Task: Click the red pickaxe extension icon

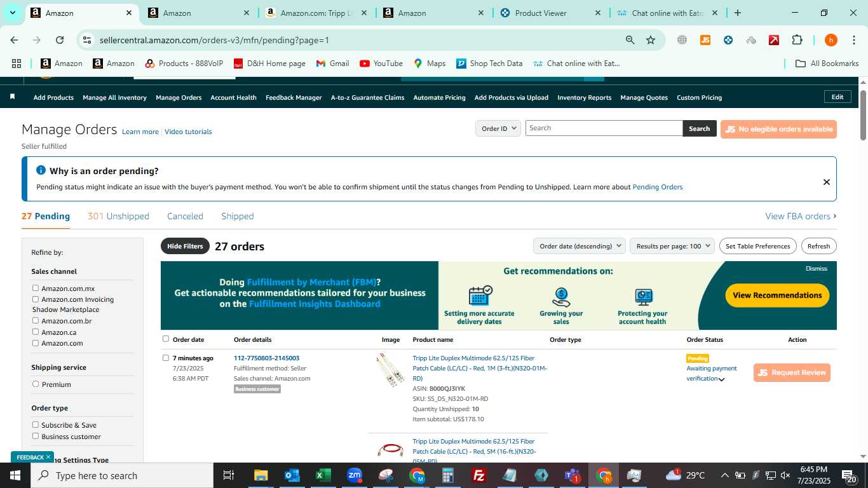Action: pos(774,40)
